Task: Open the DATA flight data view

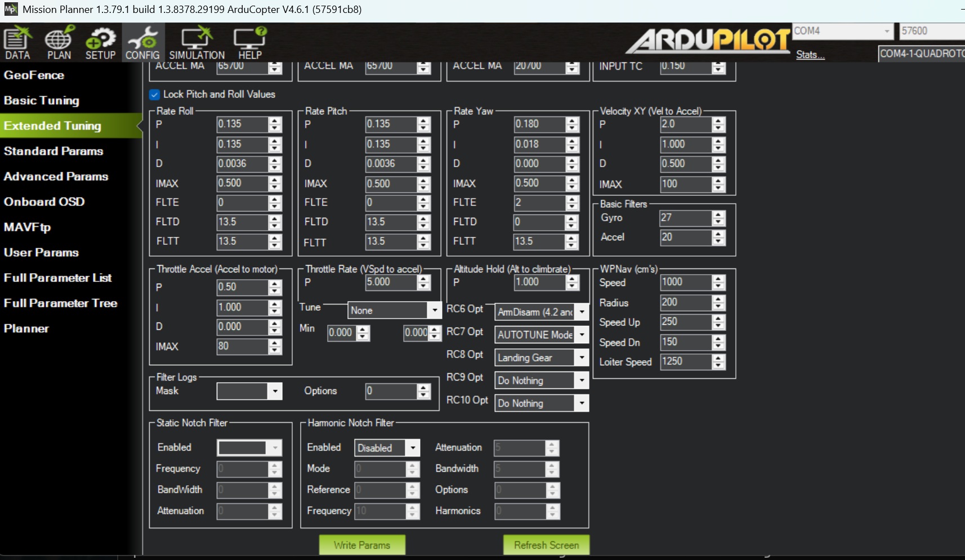Action: (x=17, y=43)
